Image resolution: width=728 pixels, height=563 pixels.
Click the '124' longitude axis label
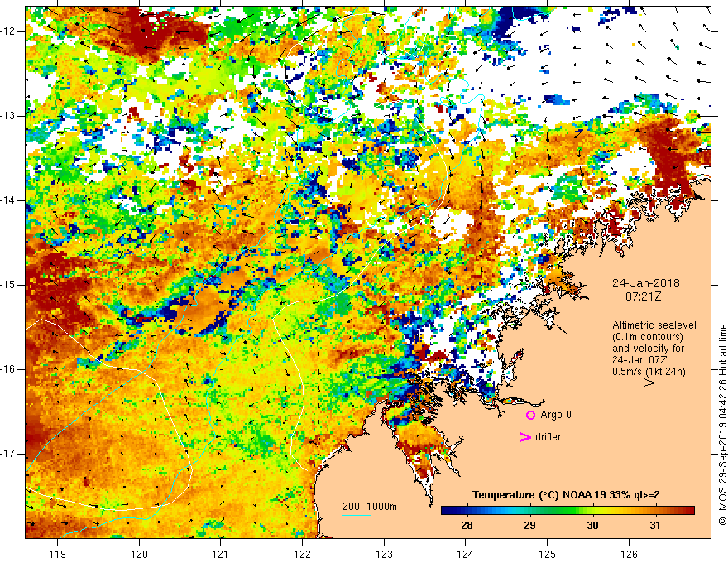pyautogui.click(x=466, y=554)
